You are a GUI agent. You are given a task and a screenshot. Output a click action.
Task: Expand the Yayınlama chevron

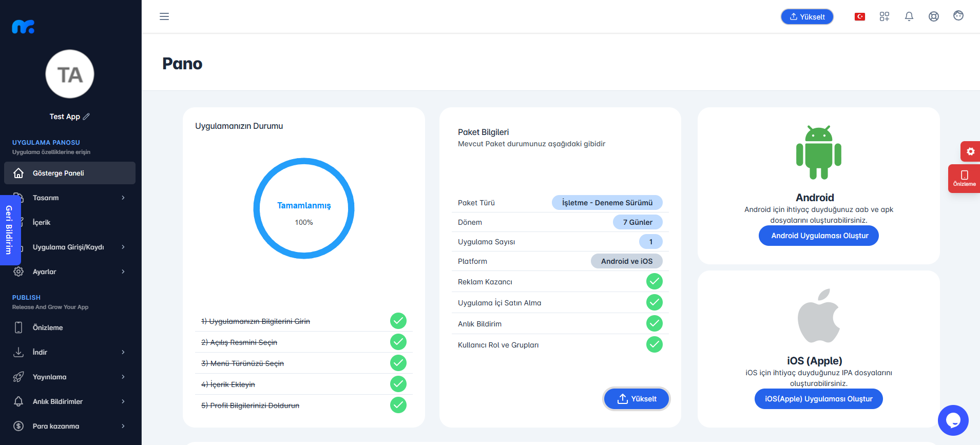(x=123, y=377)
